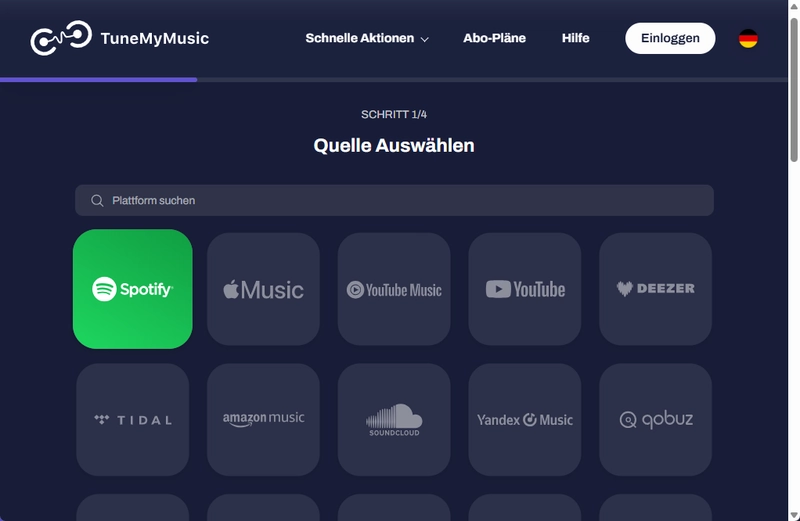Select Spotify as the source platform
The image size is (800, 521).
(133, 289)
